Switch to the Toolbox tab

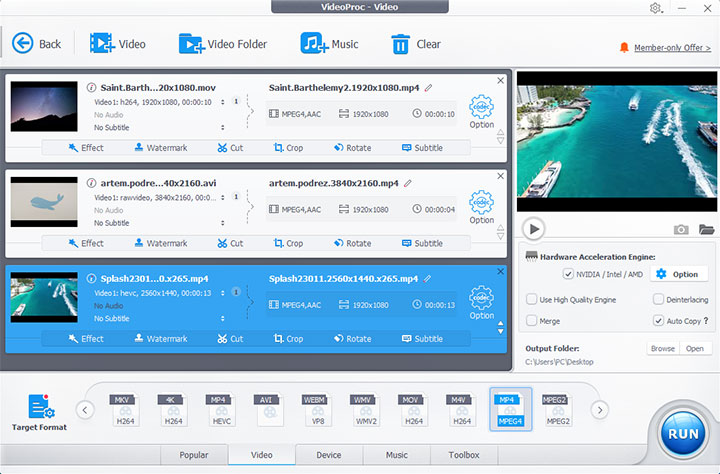click(464, 455)
